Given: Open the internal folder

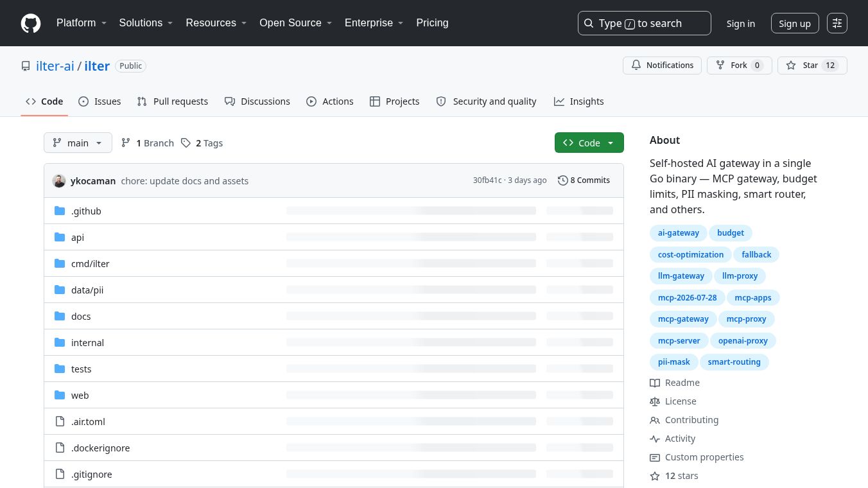Looking at the screenshot, I should tap(87, 342).
